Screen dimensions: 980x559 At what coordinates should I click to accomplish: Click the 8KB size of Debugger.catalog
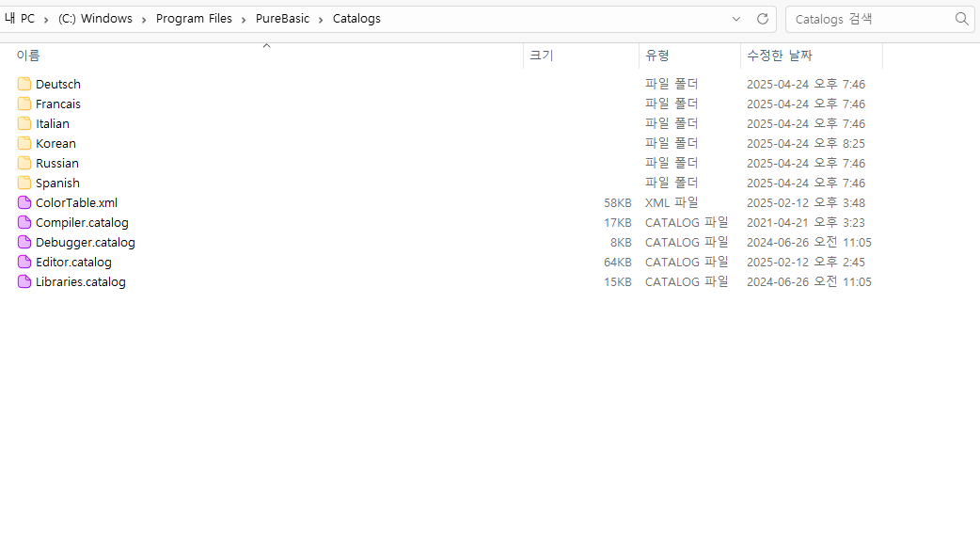(x=622, y=243)
